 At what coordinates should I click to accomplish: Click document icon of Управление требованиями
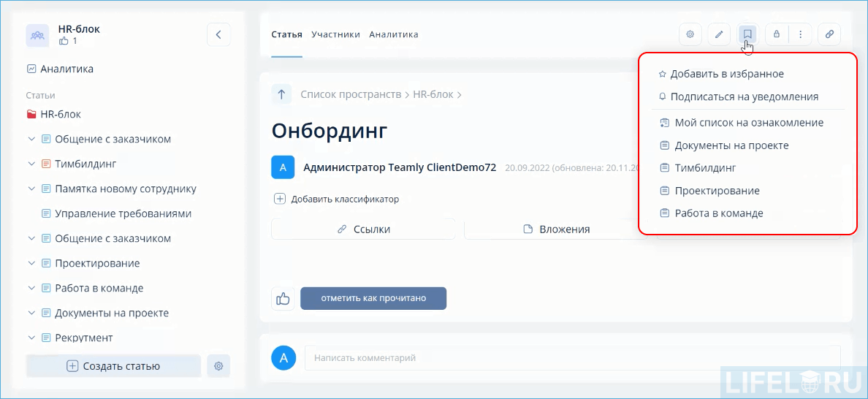[47, 213]
